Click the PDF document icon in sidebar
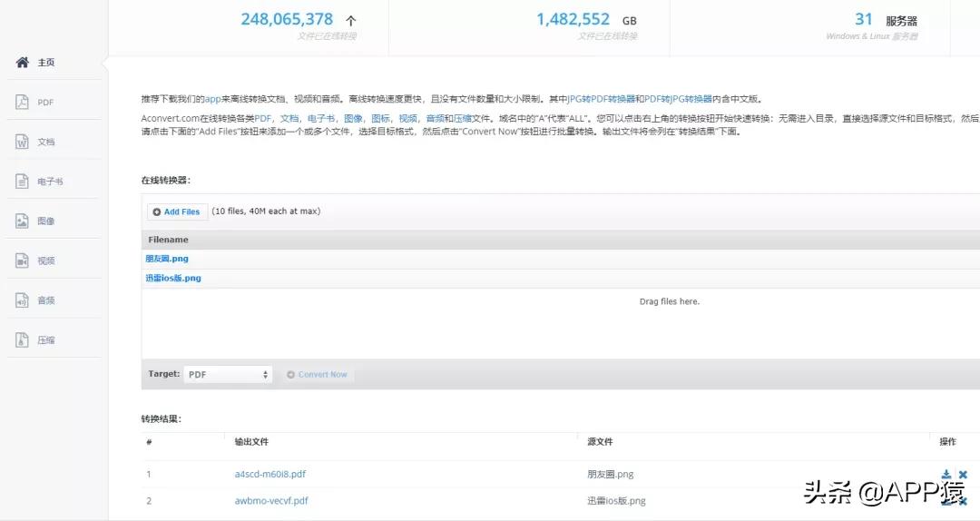 pos(22,102)
